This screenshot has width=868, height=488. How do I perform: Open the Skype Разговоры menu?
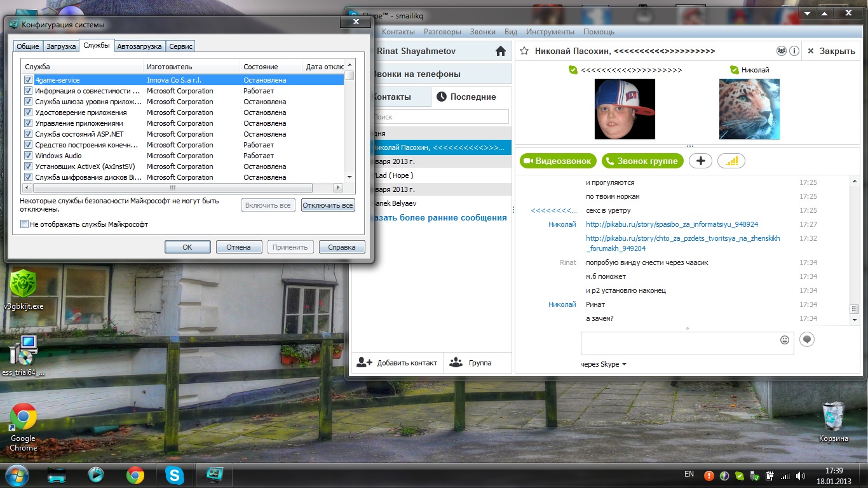pyautogui.click(x=442, y=32)
